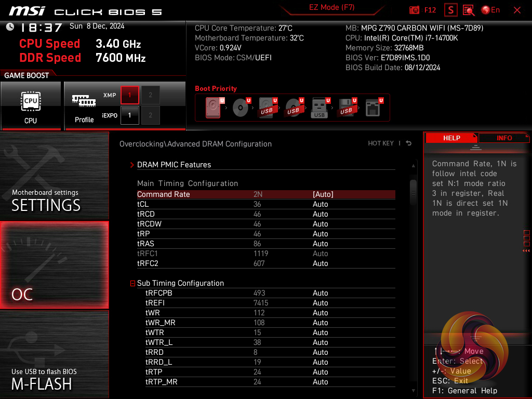The width and height of the screenshot is (532, 399).
Task: Set the tRP Auto value field
Action: (320, 234)
